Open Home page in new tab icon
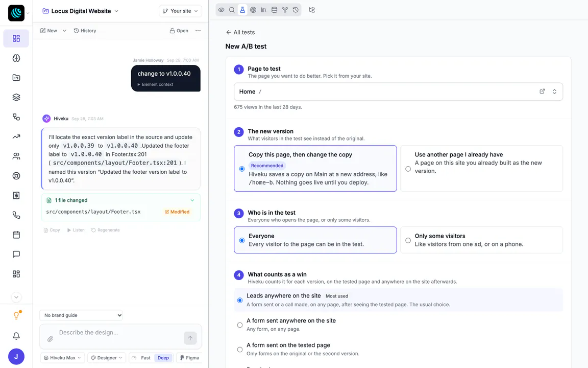 pos(542,91)
